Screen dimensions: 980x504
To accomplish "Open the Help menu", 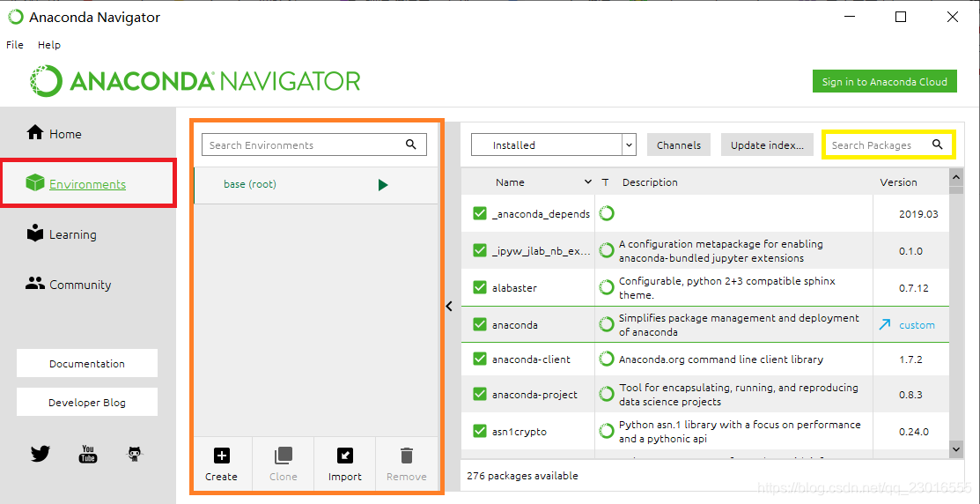I will tap(48, 45).
